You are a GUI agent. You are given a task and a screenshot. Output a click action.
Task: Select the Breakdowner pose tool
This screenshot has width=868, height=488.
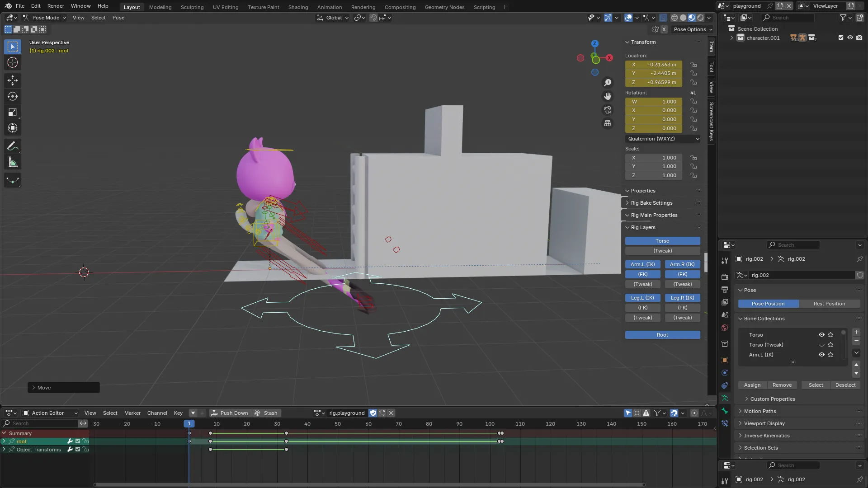click(13, 180)
